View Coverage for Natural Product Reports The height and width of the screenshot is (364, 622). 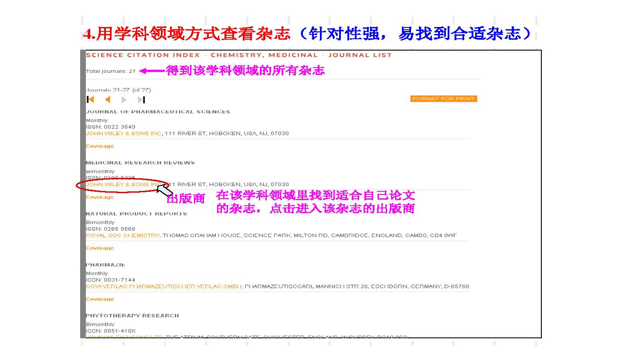100,248
